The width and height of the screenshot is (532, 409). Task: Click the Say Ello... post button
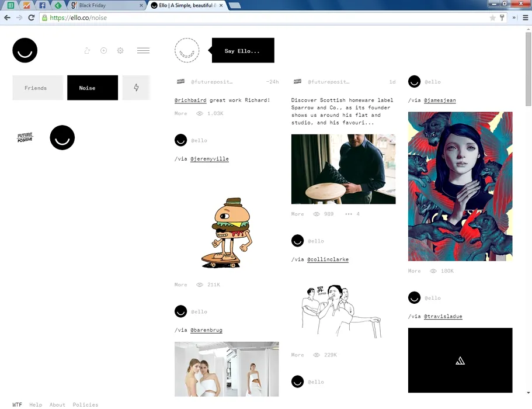pos(243,50)
